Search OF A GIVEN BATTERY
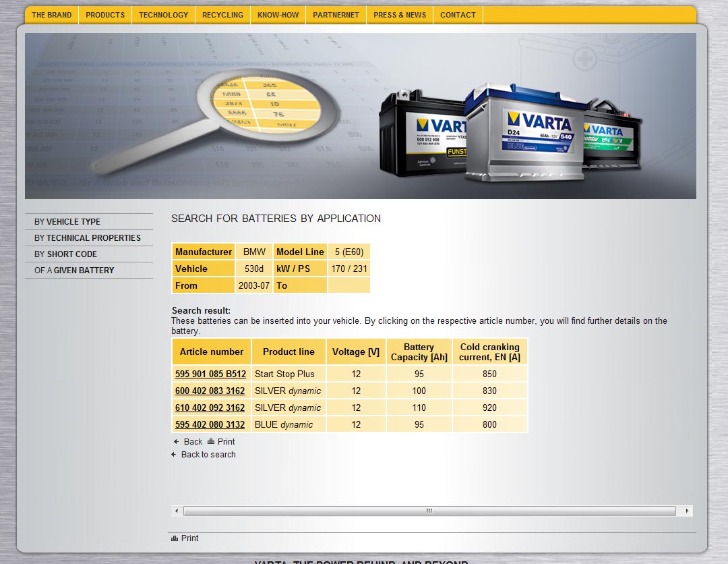This screenshot has height=564, width=728. 89,271
